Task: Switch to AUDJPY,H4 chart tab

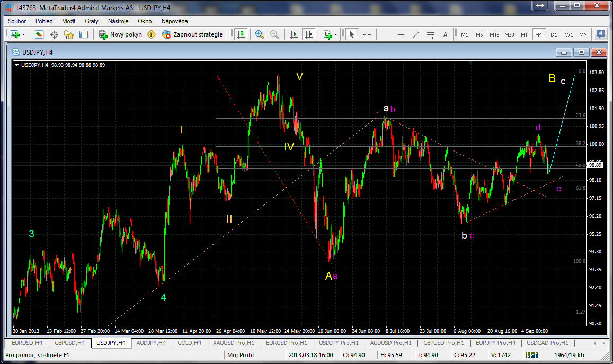Action: coord(151,343)
